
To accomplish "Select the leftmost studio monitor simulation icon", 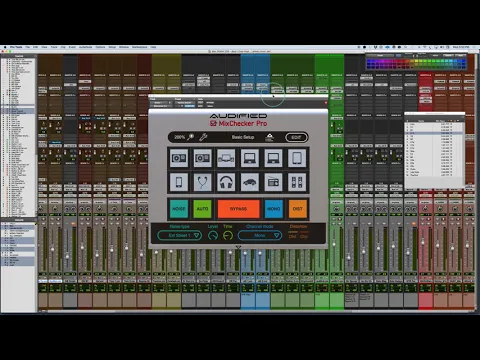I will pyautogui.click(x=179, y=158).
